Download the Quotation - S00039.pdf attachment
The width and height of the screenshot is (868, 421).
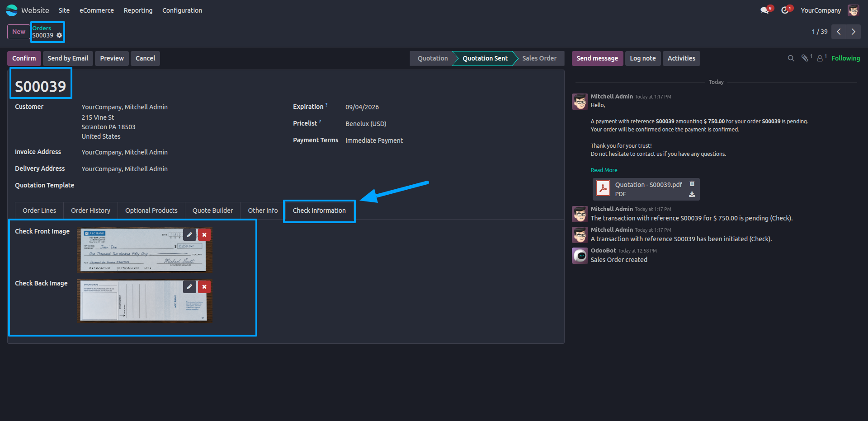pyautogui.click(x=692, y=194)
